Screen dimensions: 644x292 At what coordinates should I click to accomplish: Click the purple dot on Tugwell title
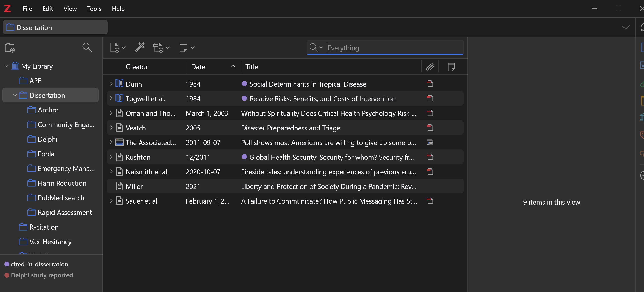click(244, 98)
